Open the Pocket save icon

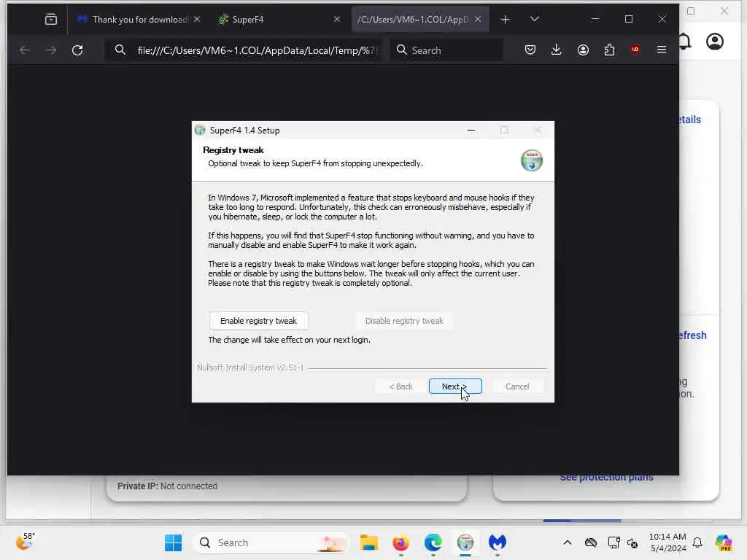530,50
